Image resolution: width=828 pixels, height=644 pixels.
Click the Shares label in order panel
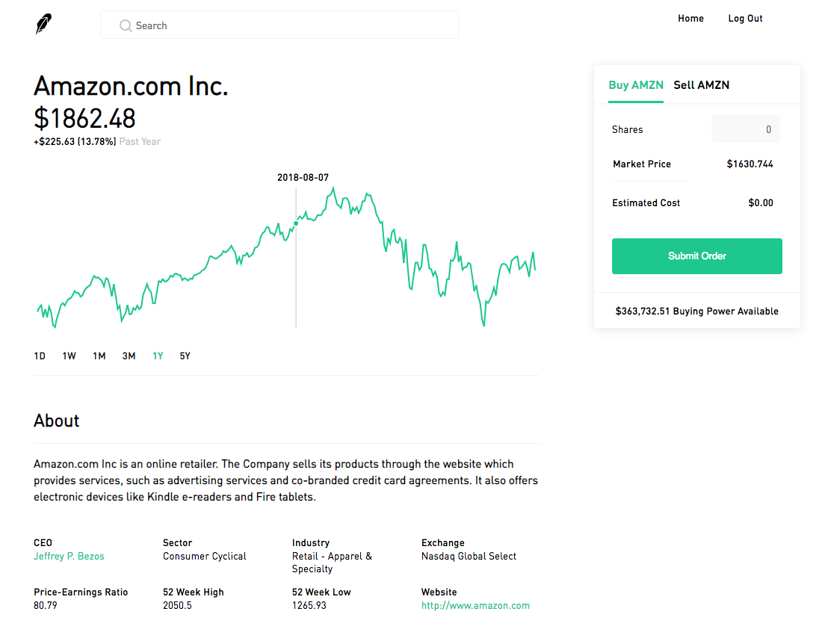point(627,130)
